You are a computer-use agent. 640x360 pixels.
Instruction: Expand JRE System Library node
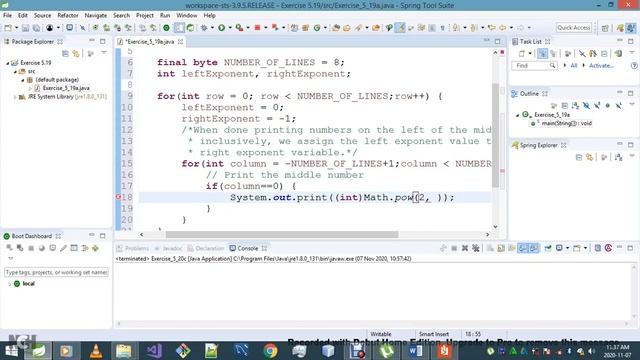coord(15,97)
